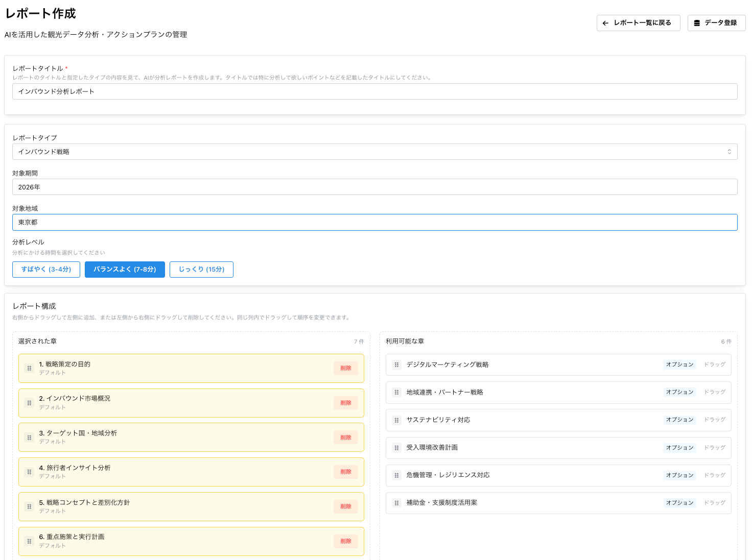Click available chapter 受入環境改善計画
Viewport: 752px width, 560px height.
(432, 448)
